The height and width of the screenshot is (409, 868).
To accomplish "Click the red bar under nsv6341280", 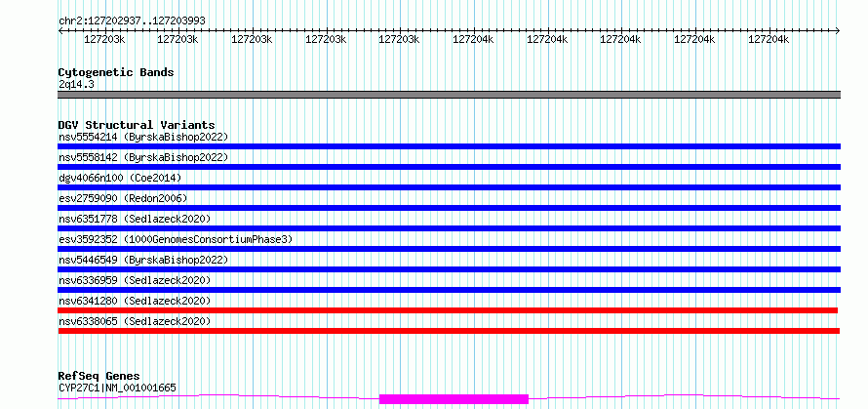I will click(x=448, y=310).
